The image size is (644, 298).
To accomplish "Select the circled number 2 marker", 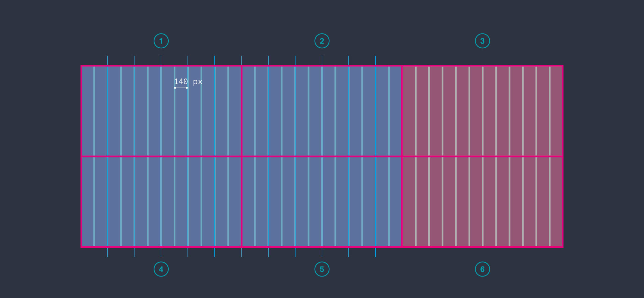I will click(322, 41).
